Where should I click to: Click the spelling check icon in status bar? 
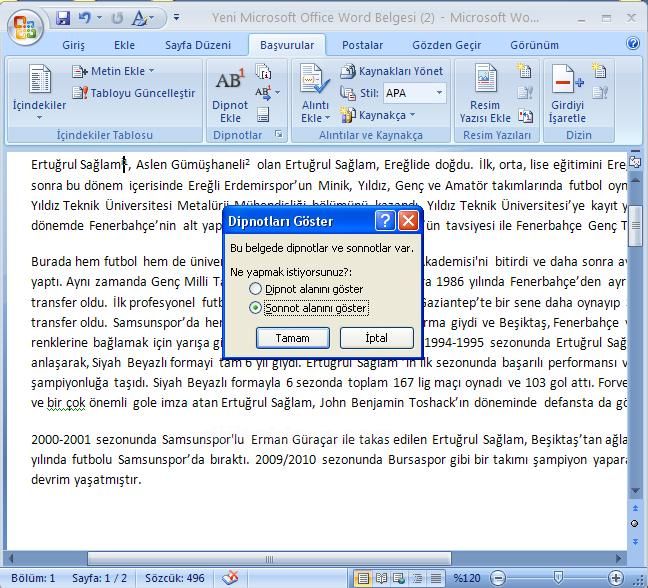(x=230, y=578)
